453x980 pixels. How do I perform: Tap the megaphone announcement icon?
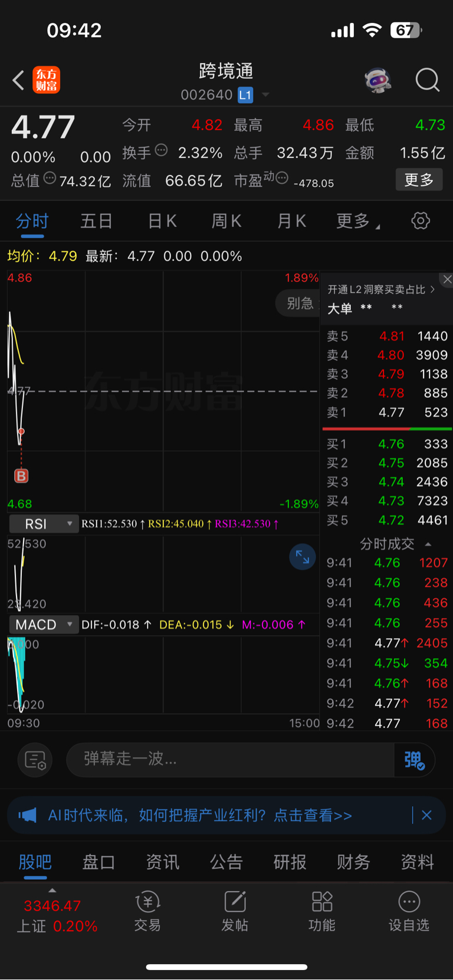pos(27,816)
